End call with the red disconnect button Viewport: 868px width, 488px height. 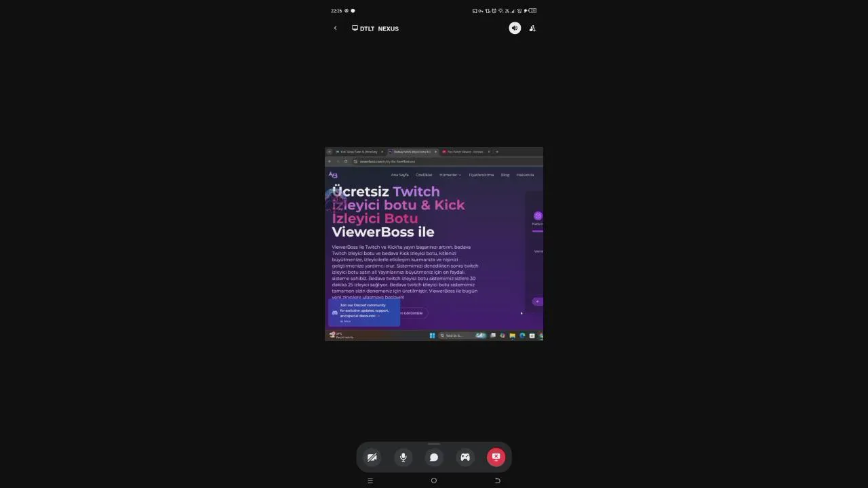496,457
